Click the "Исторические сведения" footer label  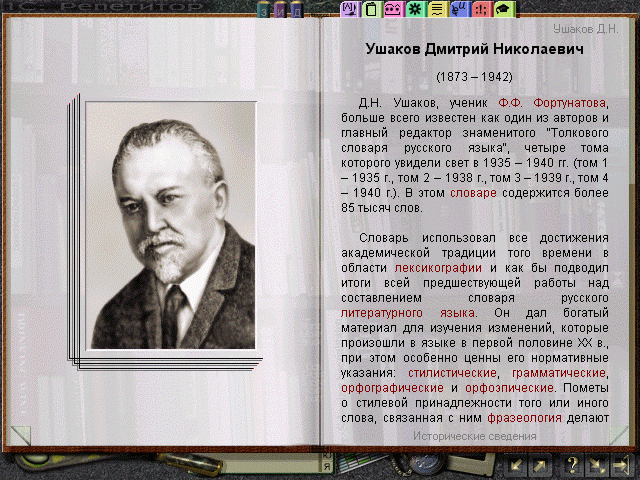tap(474, 436)
